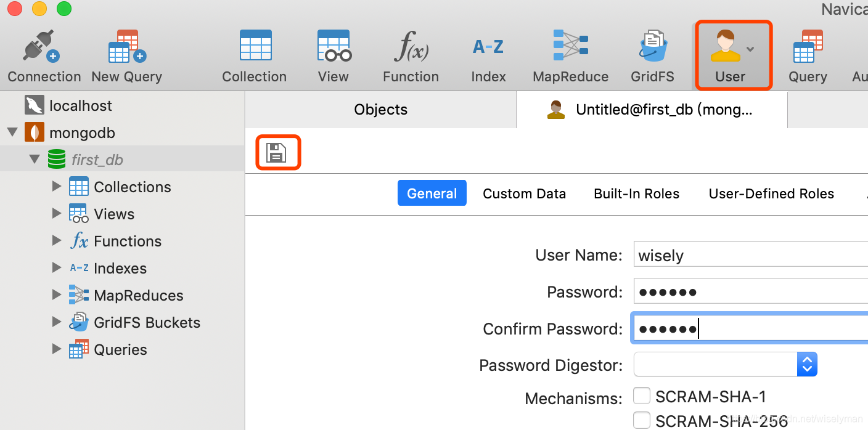The height and width of the screenshot is (430, 868).
Task: Switch to the Objects tab
Action: pyautogui.click(x=381, y=110)
